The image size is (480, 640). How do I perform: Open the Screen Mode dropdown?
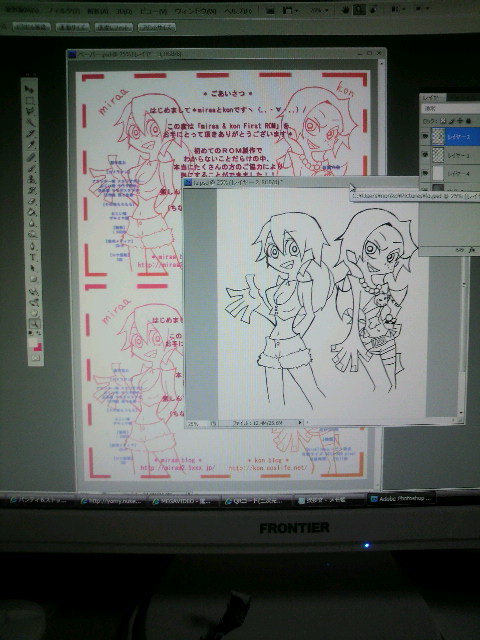pyautogui.click(x=421, y=9)
